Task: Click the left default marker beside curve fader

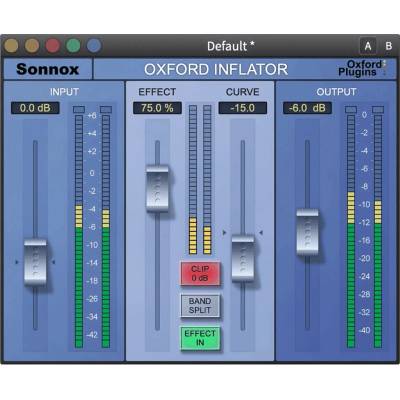Action: (225, 232)
